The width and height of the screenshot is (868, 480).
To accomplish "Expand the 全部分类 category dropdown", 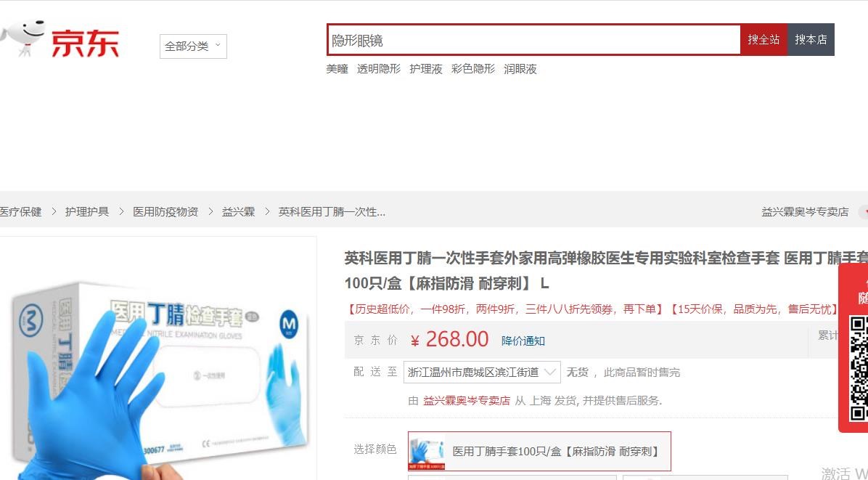I will [193, 46].
